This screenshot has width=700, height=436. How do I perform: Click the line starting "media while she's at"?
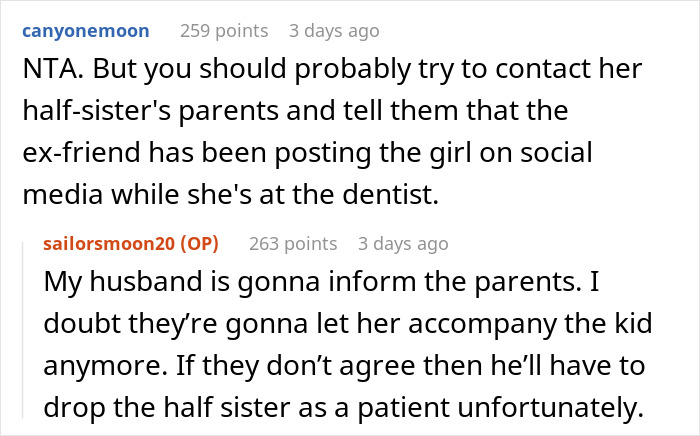[240, 196]
